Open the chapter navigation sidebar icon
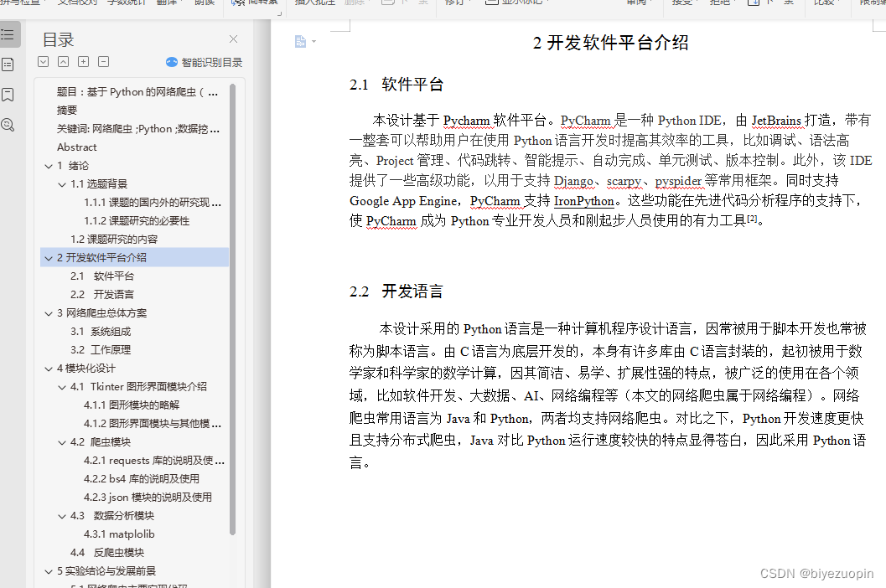886x588 pixels. [8, 64]
